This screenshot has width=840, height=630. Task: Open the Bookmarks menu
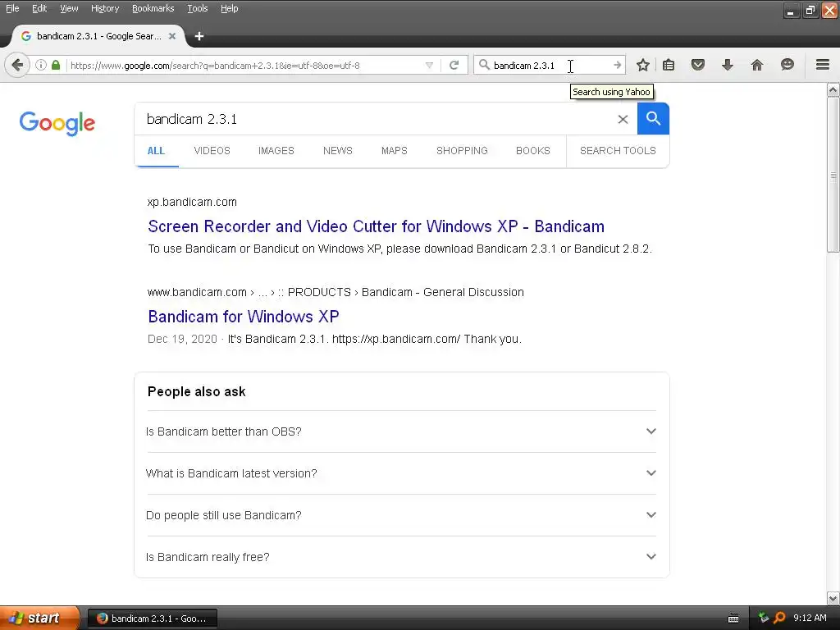[153, 8]
